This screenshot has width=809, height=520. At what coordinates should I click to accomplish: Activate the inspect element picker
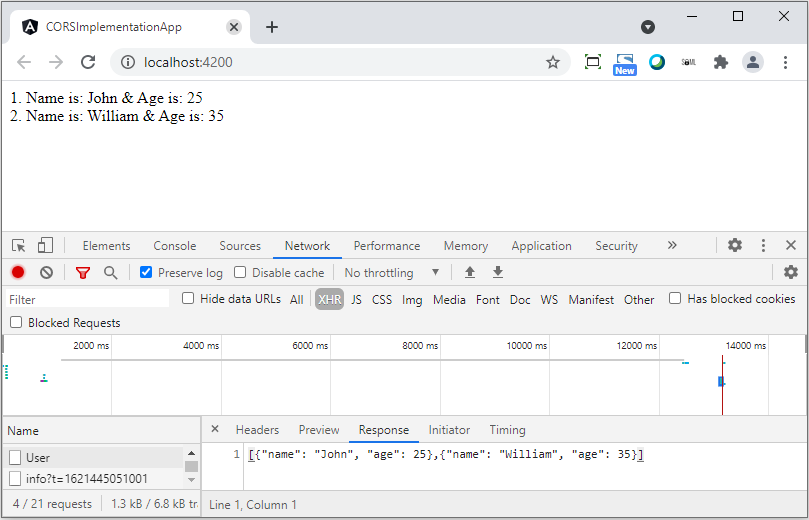coord(19,246)
